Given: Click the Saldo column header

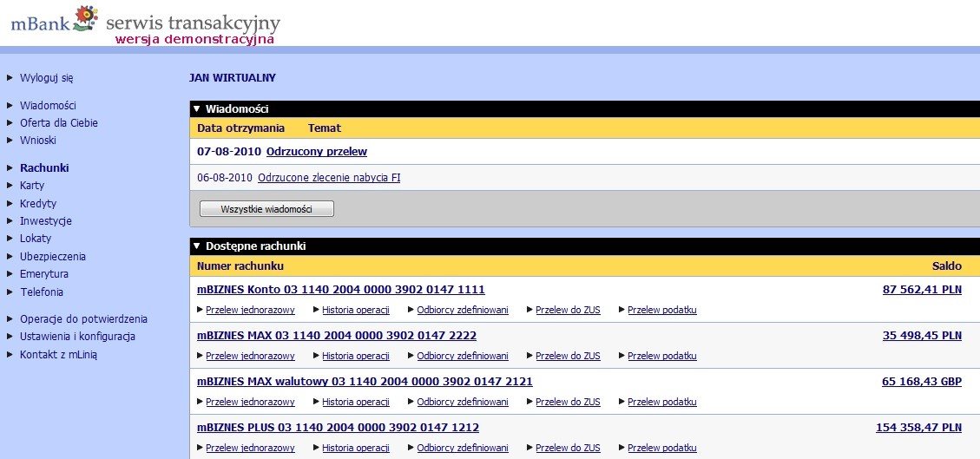Looking at the screenshot, I should pos(947,266).
